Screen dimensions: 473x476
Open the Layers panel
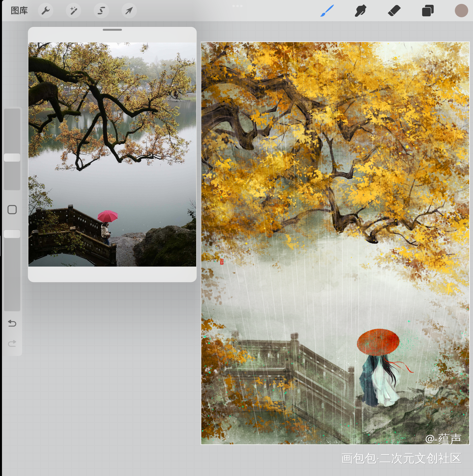[428, 11]
